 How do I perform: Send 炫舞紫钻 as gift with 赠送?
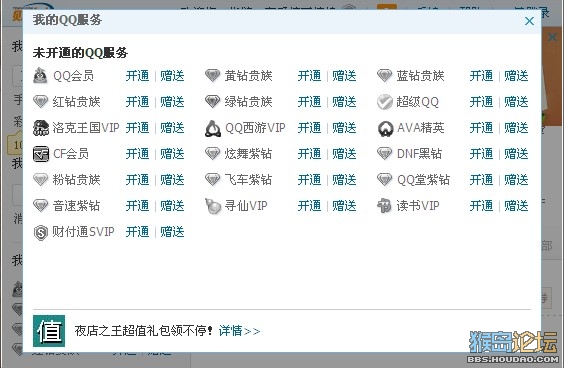[344, 154]
